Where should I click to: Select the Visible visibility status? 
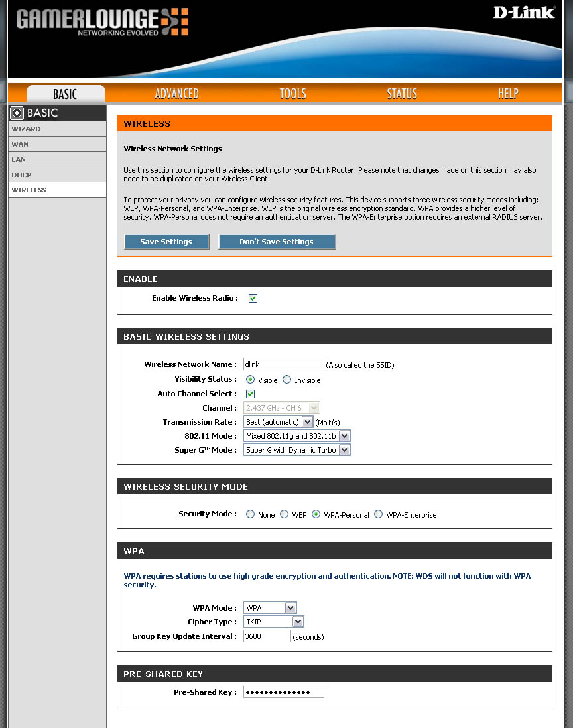click(x=250, y=380)
